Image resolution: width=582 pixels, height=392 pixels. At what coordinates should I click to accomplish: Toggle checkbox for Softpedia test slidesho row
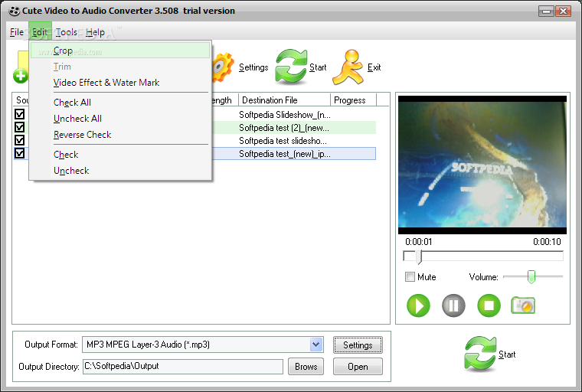click(20, 140)
